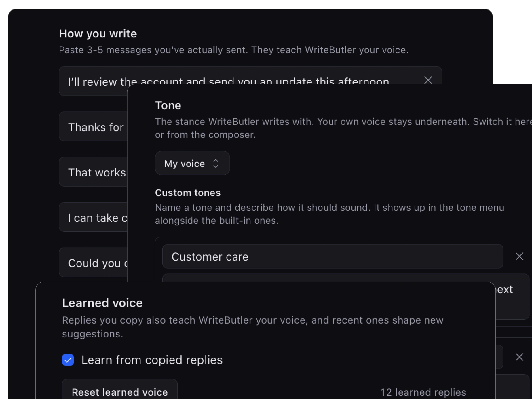Click 'Name a tone and describe' description text
The height and width of the screenshot is (399, 532).
[x=330, y=214]
